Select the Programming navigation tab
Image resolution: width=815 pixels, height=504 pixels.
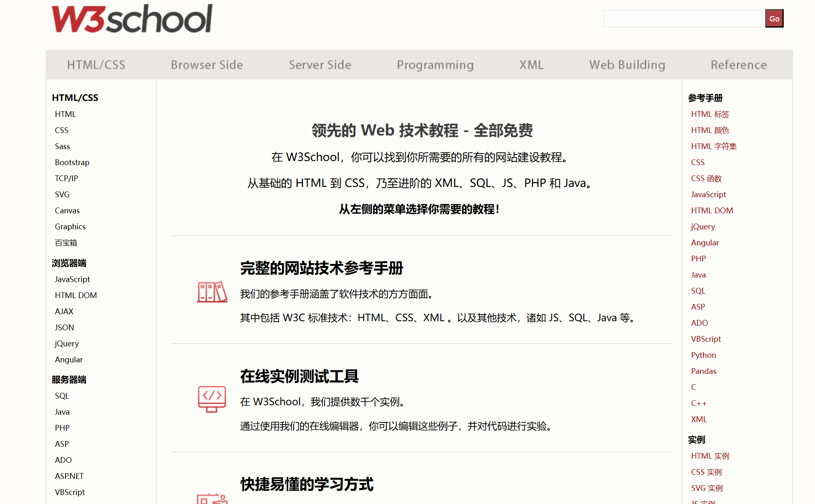[x=435, y=65]
